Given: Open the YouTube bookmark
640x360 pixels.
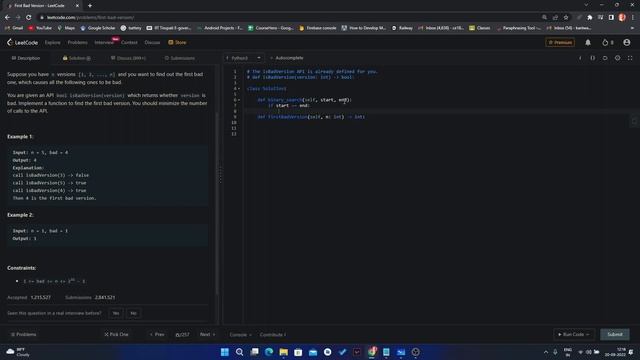Looking at the screenshot, I should 40,28.
